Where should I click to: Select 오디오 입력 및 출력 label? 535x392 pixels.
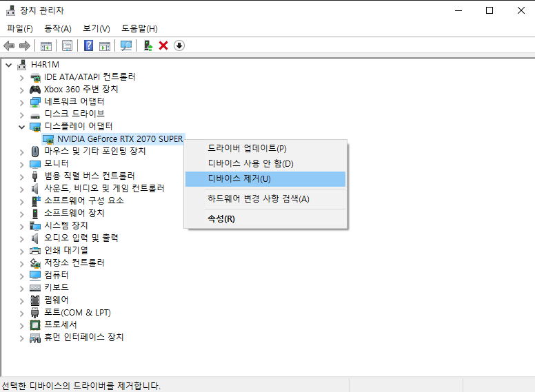(81, 238)
